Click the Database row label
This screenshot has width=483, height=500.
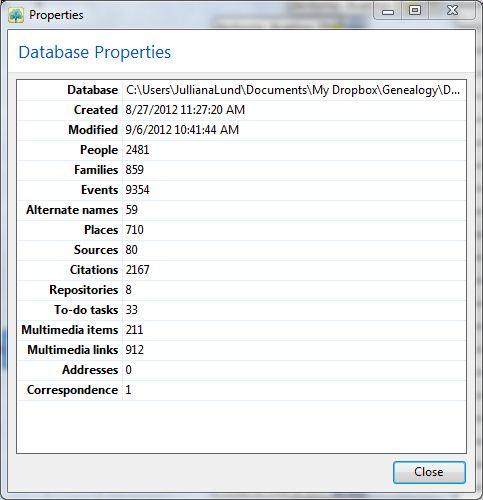93,90
